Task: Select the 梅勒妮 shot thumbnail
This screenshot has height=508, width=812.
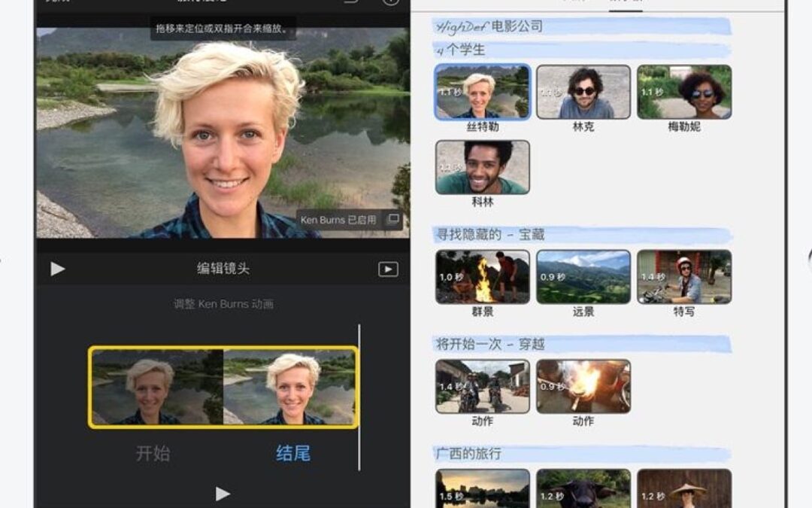Action: coord(684,93)
